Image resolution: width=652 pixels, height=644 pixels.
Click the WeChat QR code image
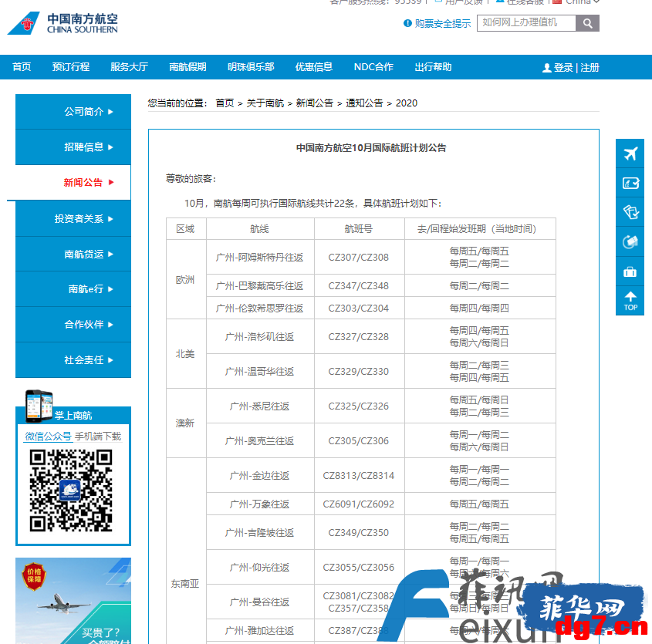(71, 491)
